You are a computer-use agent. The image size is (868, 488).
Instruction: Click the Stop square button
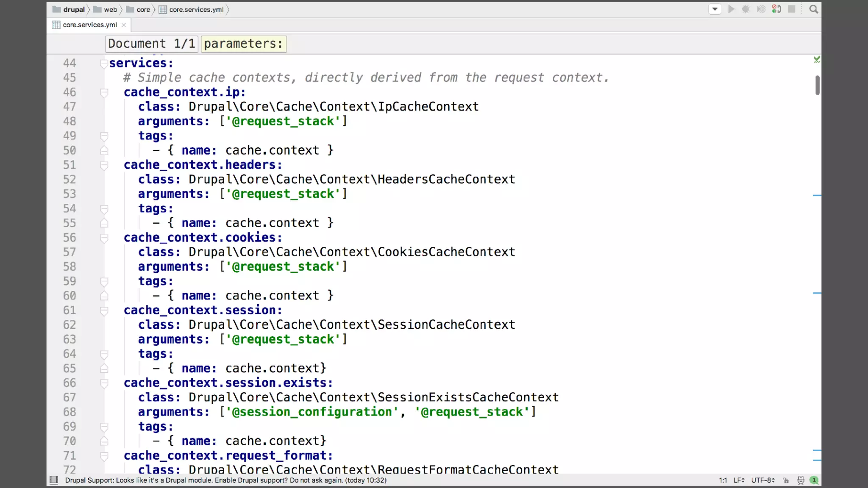click(x=791, y=9)
